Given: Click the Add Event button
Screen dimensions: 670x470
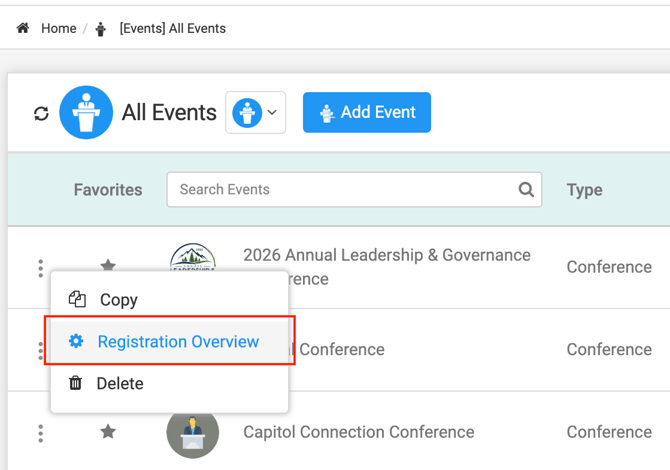Looking at the screenshot, I should [x=367, y=112].
